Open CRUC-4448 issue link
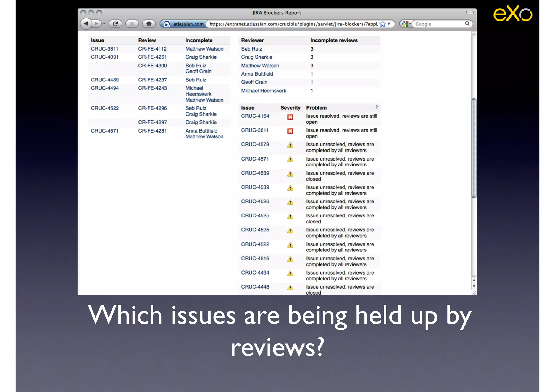The image size is (555, 392). [x=255, y=287]
